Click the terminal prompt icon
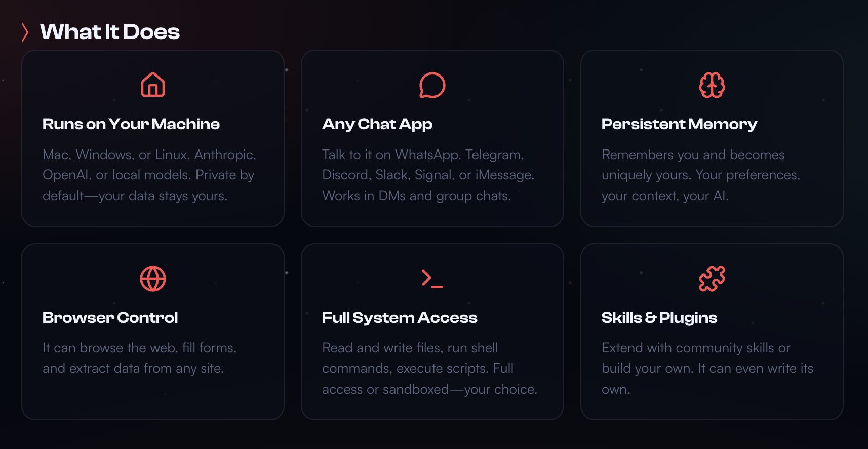Image resolution: width=868 pixels, height=449 pixels. 432,279
